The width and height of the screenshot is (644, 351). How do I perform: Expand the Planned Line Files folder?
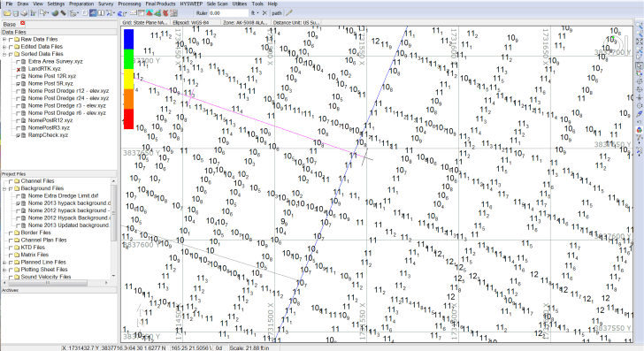[x=4, y=262]
